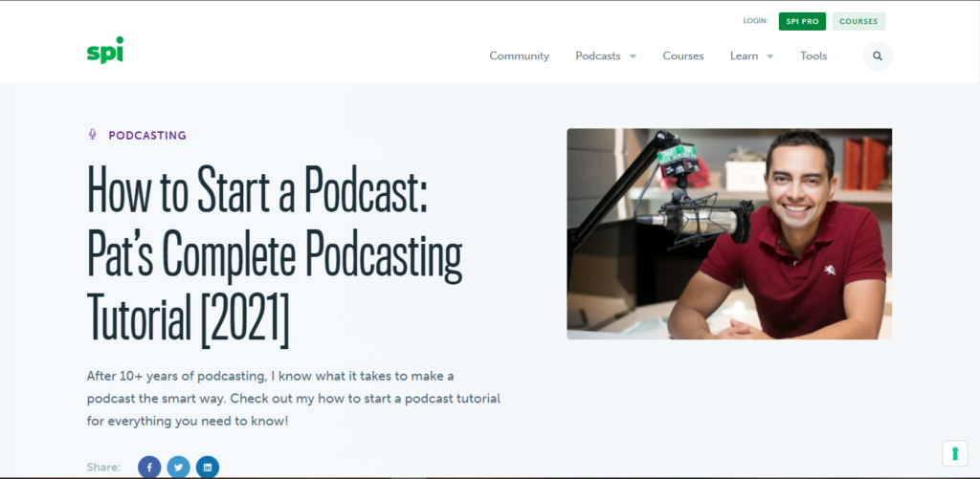
Task: Go to Courses in main navigation
Action: (683, 56)
